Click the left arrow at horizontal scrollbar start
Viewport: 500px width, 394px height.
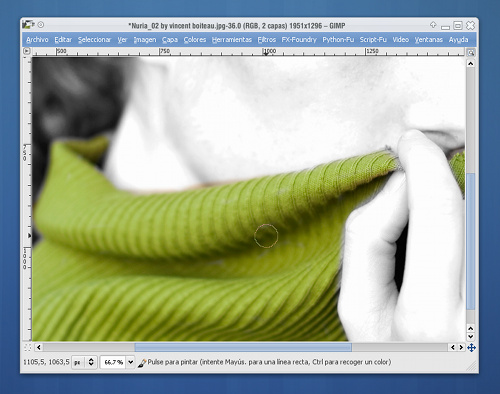pyautogui.click(x=39, y=347)
